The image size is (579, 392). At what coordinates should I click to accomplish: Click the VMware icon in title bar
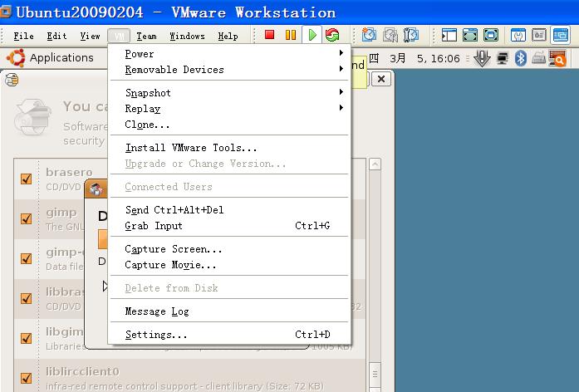pos(5,12)
